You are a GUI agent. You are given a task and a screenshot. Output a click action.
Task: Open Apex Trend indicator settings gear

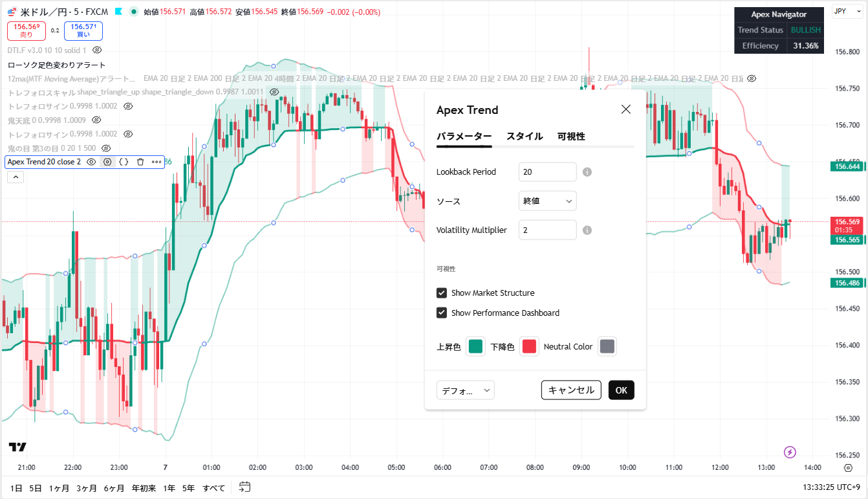tap(107, 162)
